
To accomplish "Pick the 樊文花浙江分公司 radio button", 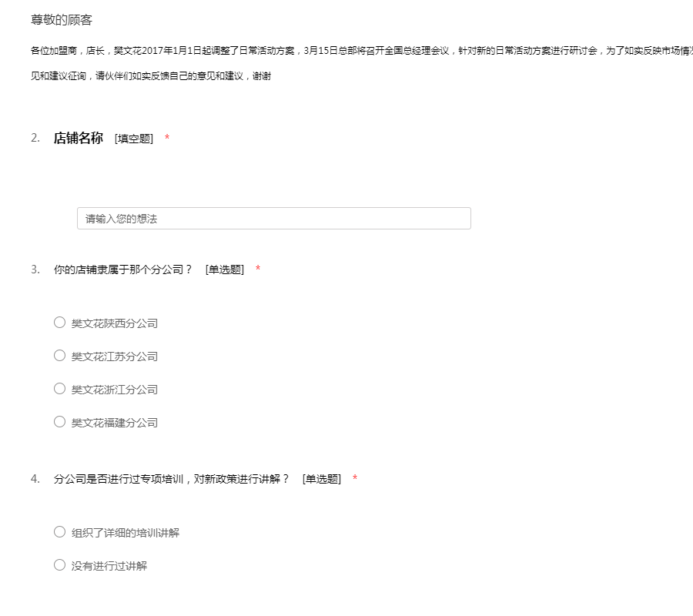I will [59, 389].
